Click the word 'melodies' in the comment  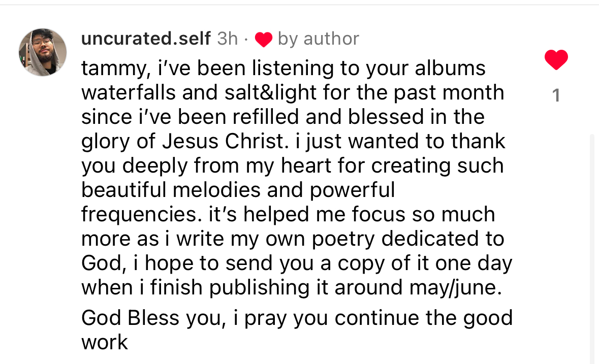point(216,190)
